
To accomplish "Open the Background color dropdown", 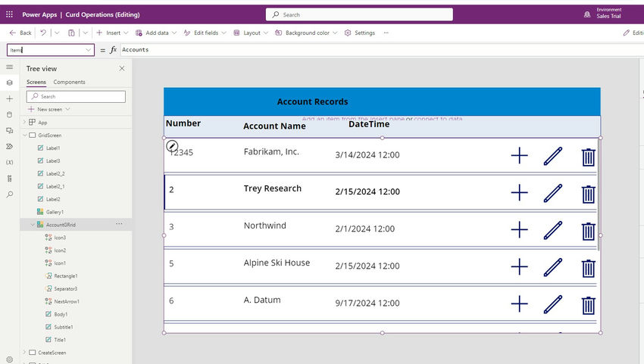I will tap(306, 33).
